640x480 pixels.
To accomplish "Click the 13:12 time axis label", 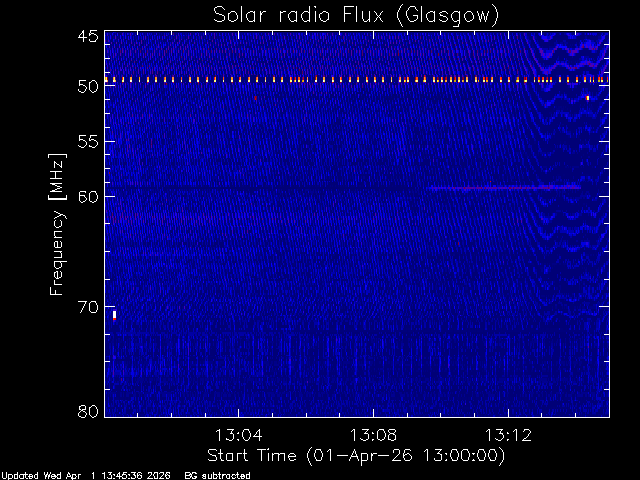I will tap(508, 435).
